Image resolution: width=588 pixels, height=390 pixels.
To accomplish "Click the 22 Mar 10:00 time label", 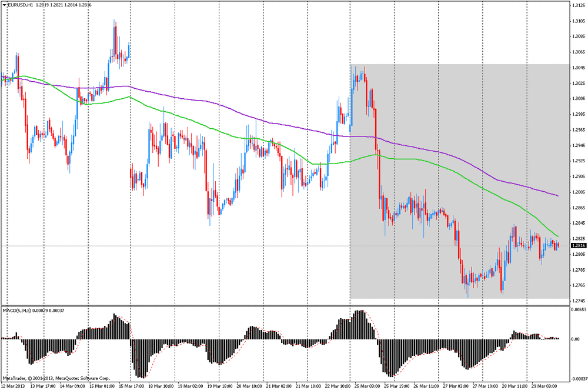I will tap(337, 386).
